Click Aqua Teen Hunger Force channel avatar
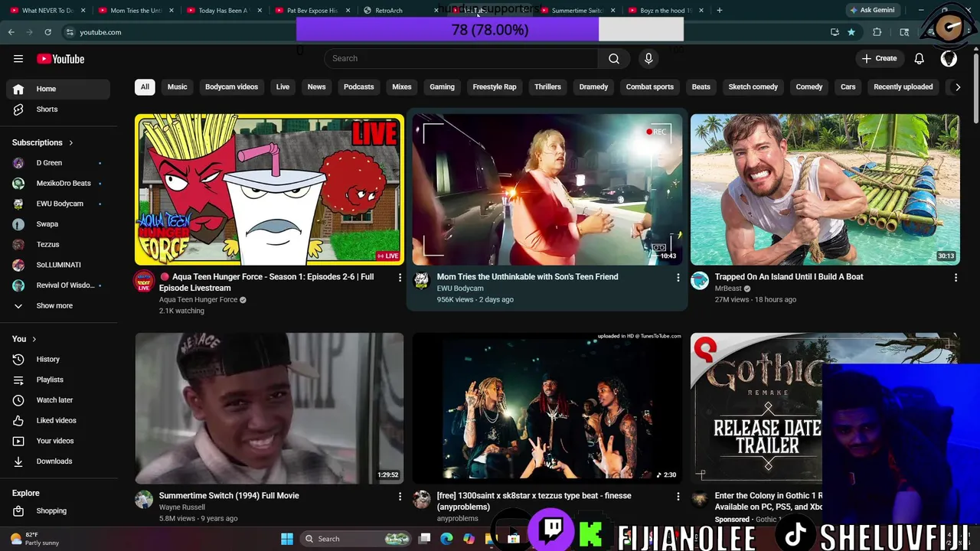Viewport: 980px width, 551px height. 144,281
